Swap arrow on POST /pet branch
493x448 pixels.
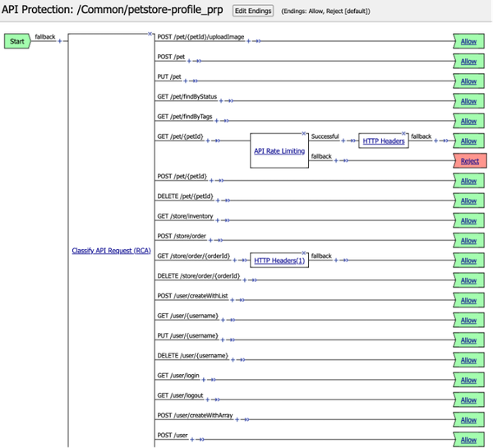pyautogui.click(x=198, y=61)
